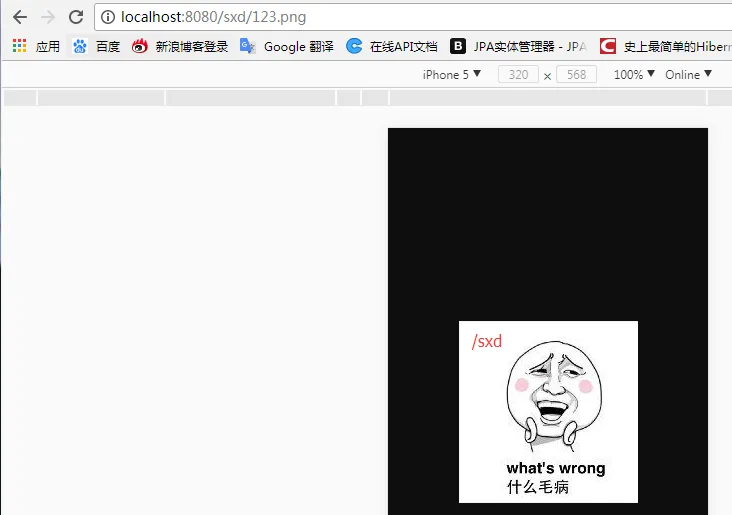Screen dimensions: 732x515
Task: Open the Online throttling dropdown
Action: click(x=689, y=75)
